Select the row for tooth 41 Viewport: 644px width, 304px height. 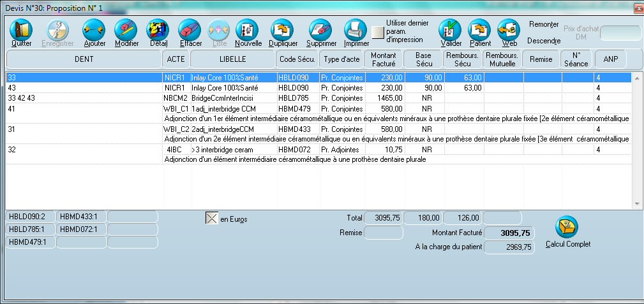click(83, 108)
